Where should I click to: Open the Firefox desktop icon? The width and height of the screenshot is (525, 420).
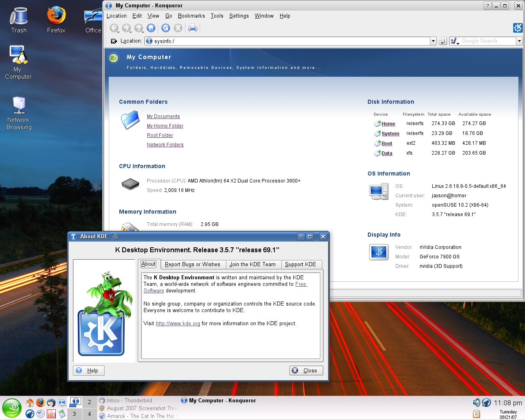point(56,20)
